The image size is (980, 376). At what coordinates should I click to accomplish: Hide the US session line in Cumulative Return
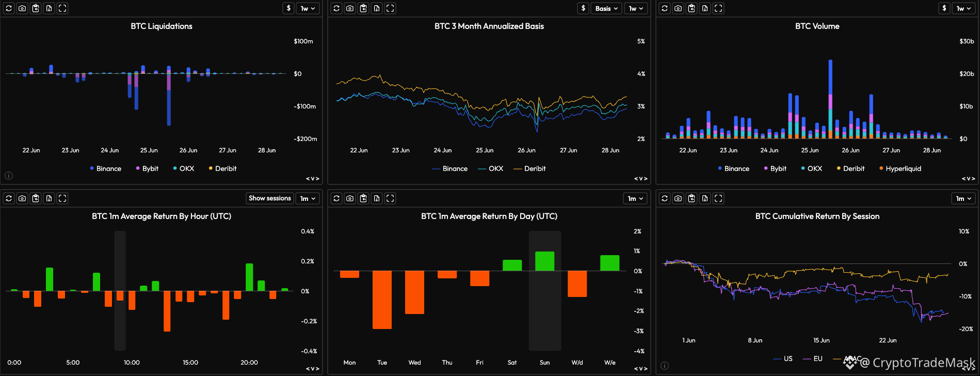(x=783, y=359)
